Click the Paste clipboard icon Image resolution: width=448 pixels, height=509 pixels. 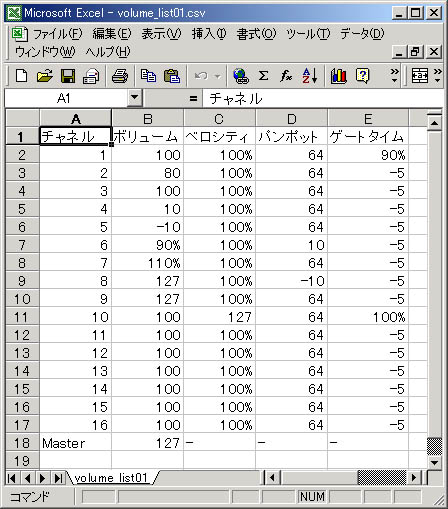point(172,76)
